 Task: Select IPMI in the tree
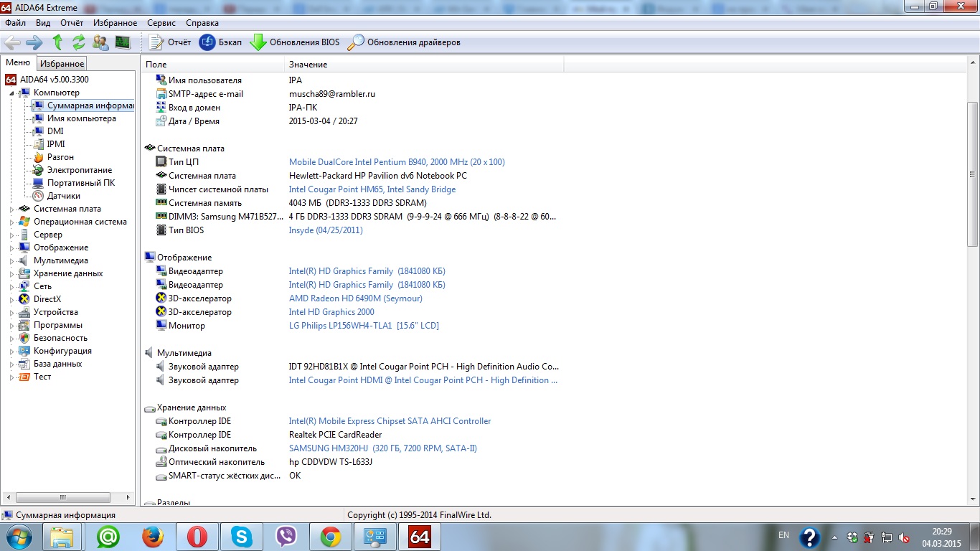point(56,144)
